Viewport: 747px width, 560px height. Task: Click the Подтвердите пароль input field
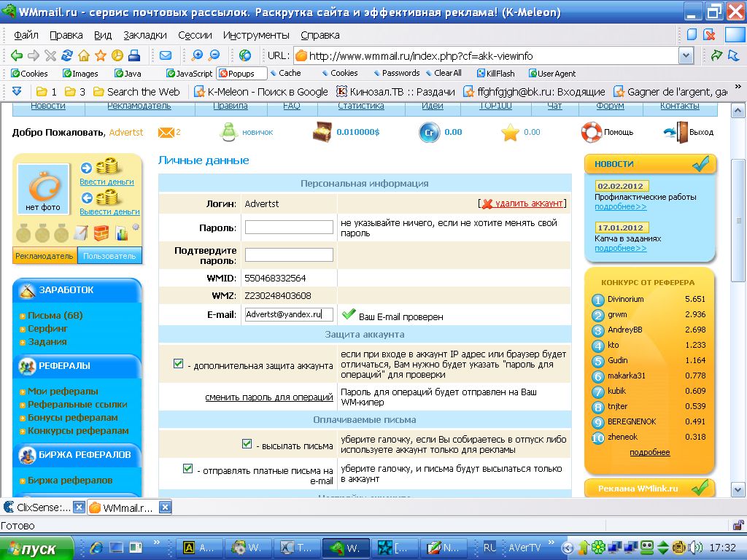tap(289, 254)
